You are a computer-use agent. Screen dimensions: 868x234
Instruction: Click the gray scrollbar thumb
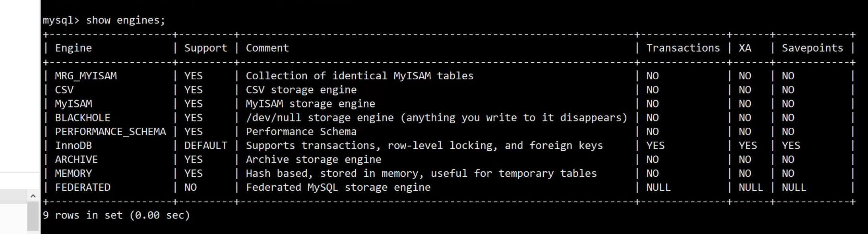(33, 216)
